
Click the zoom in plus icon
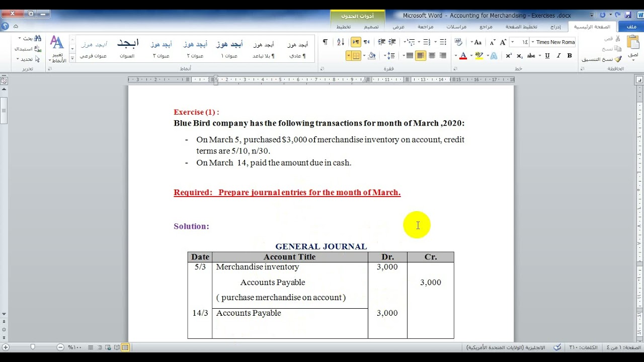6,347
